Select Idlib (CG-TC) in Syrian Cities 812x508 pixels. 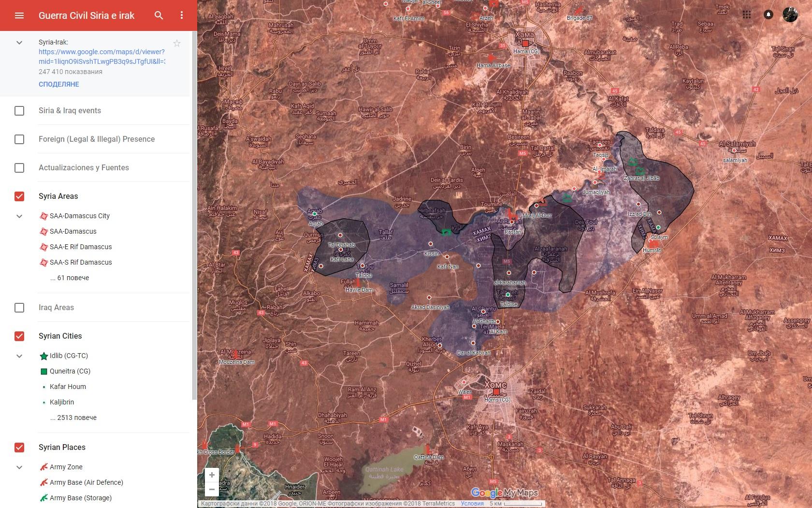point(69,356)
